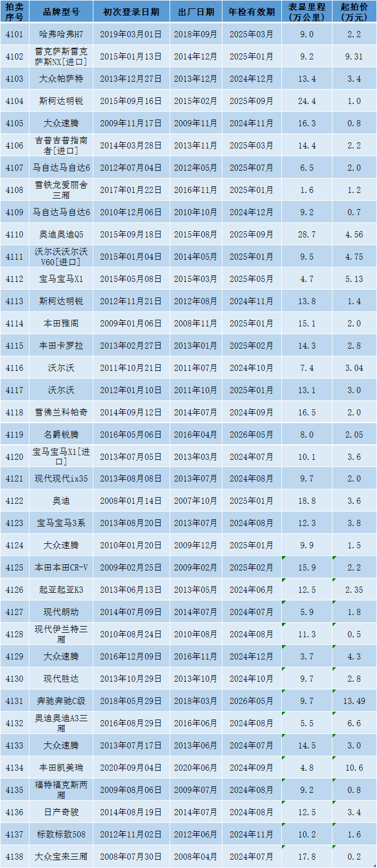Select cell 奥迪奥迪Q5
Screen dimensions: 377x868
point(61,235)
